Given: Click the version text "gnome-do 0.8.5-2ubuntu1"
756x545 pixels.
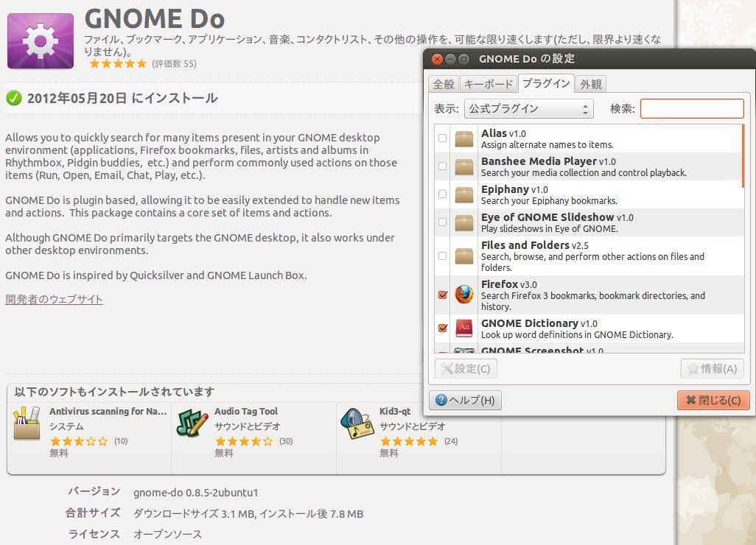Looking at the screenshot, I should click(x=196, y=493).
